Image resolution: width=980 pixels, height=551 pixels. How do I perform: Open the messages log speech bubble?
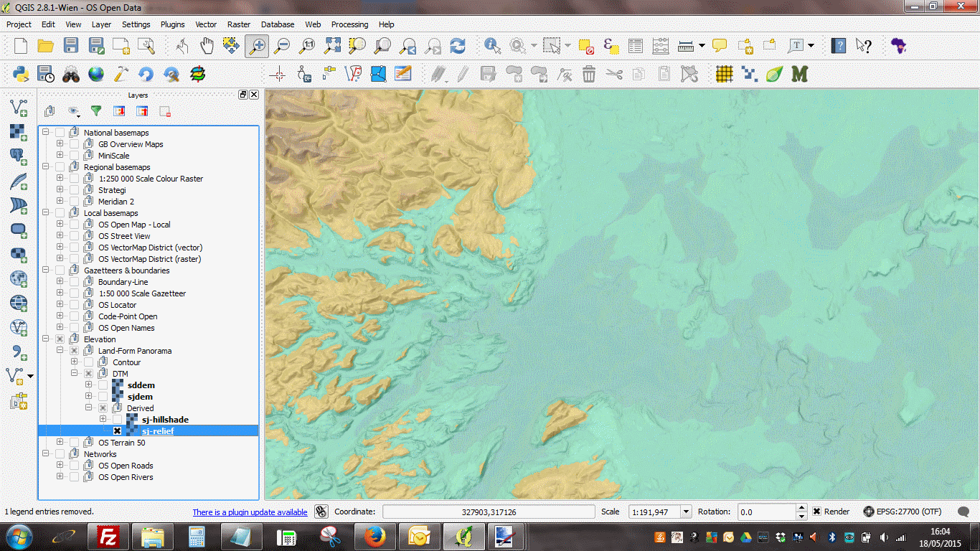pos(964,512)
